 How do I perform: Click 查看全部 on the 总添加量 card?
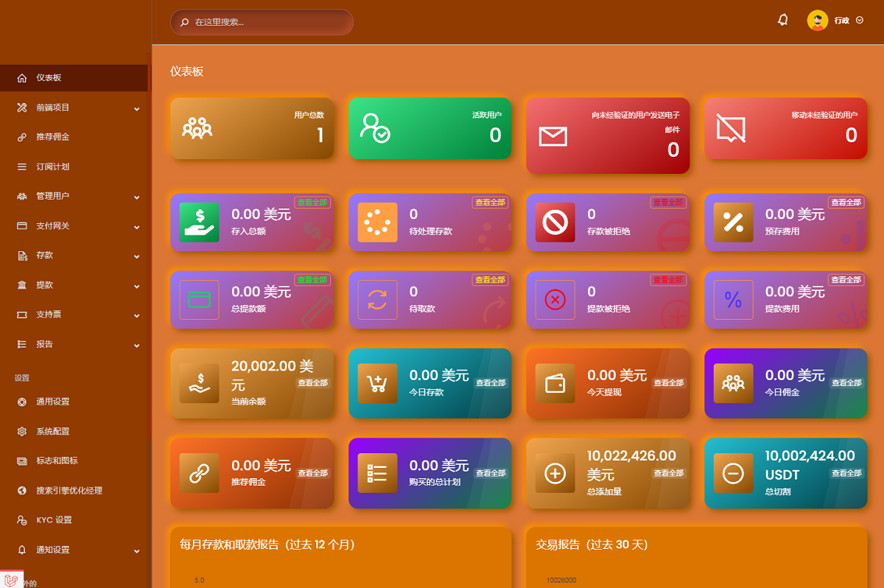(669, 473)
